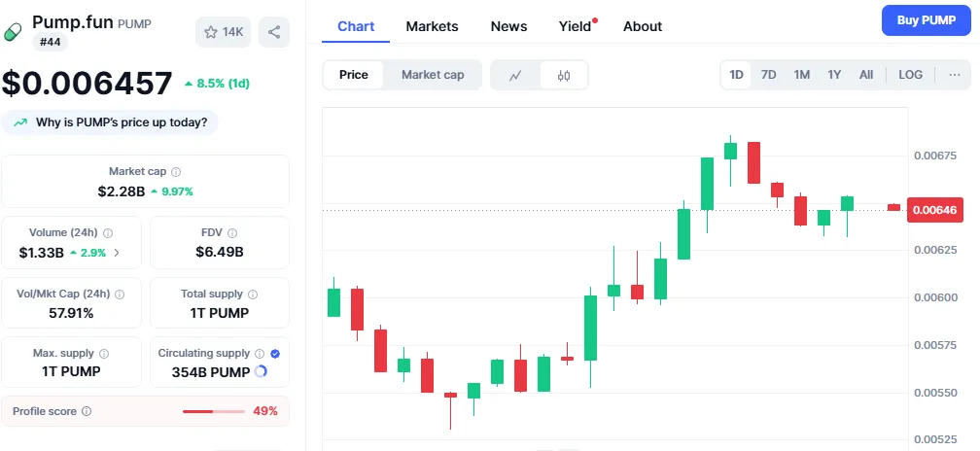Toggle chart to Price view
The width and height of the screenshot is (980, 451).
(354, 75)
